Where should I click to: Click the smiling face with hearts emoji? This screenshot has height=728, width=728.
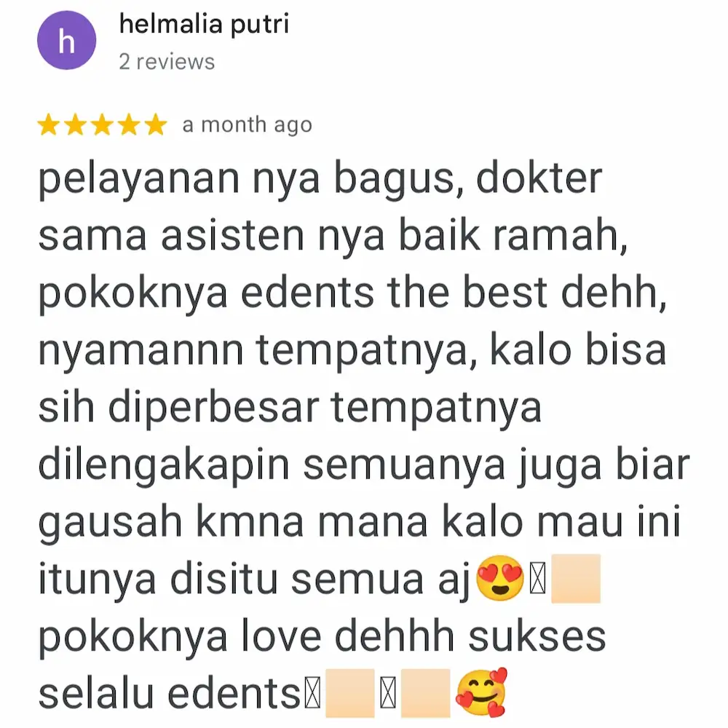481,693
